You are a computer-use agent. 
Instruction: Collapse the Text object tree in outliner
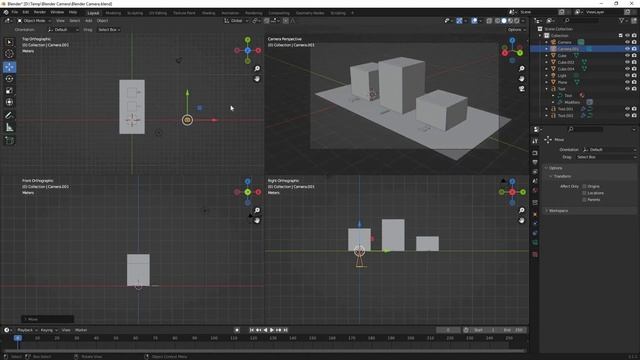click(x=547, y=89)
